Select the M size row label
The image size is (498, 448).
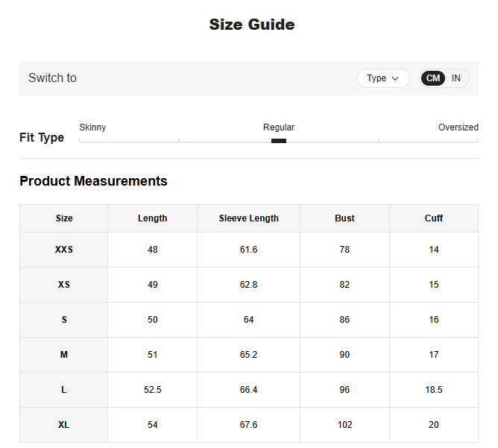point(64,355)
